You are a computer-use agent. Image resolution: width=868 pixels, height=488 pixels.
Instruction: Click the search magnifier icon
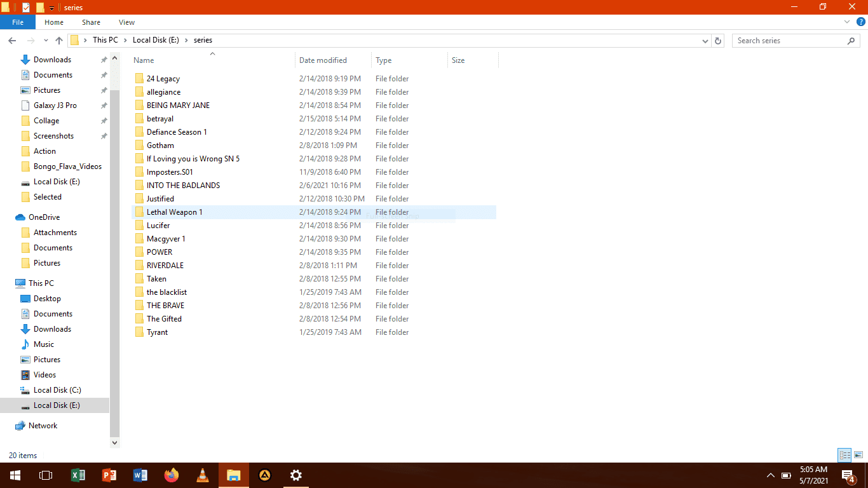tap(851, 40)
